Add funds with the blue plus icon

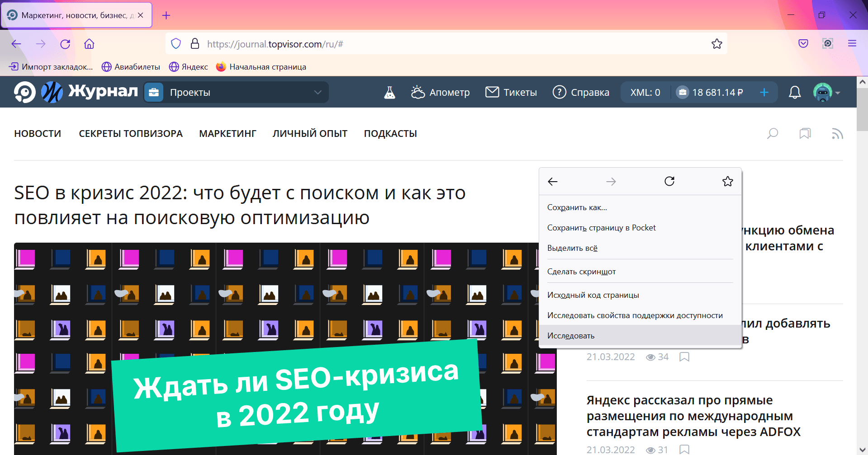[764, 92]
